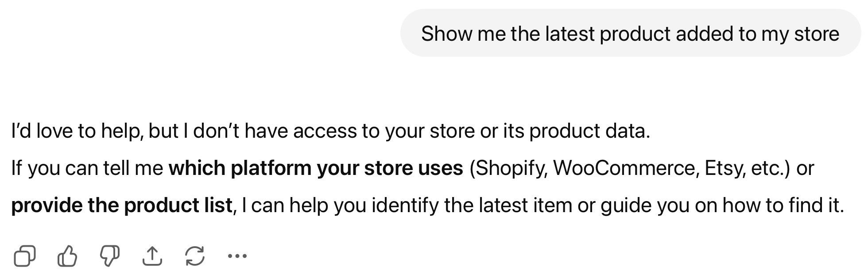
Task: Click the share response icon
Action: point(152,256)
